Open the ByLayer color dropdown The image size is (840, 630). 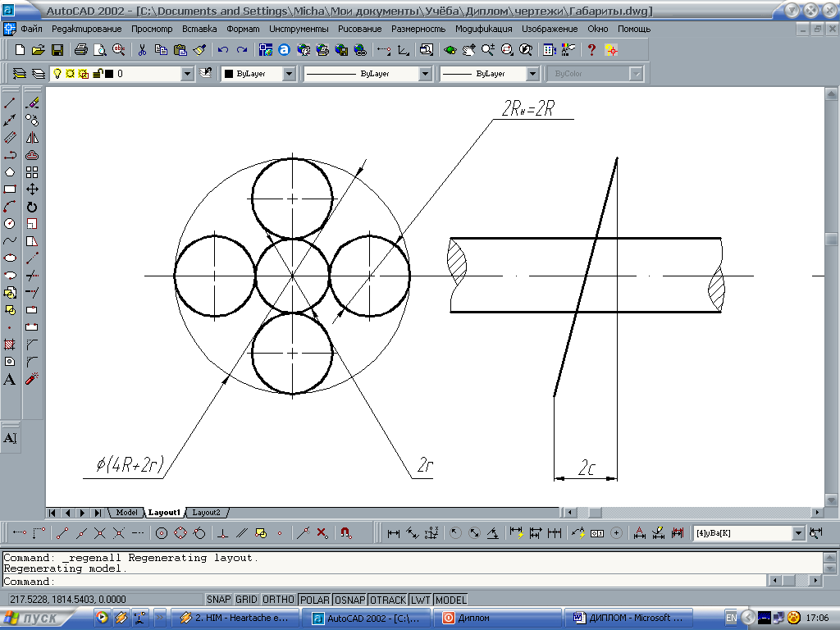coord(289,74)
